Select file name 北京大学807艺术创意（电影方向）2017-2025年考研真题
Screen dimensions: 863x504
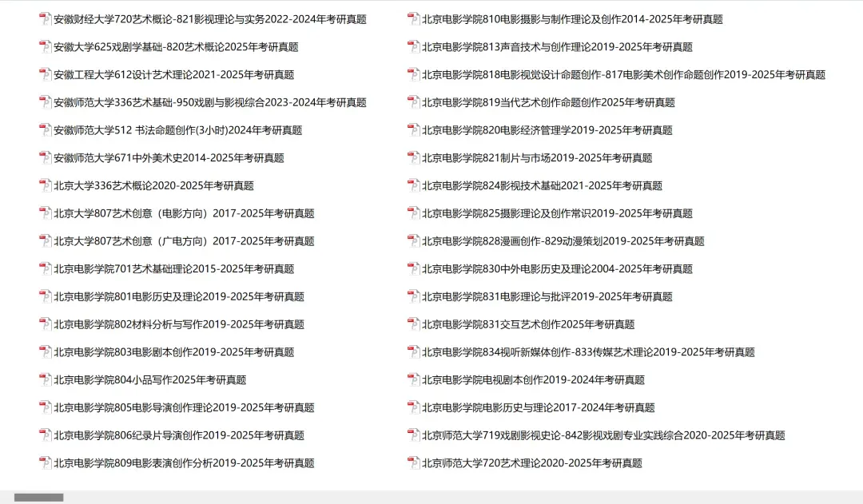pyautogui.click(x=184, y=213)
